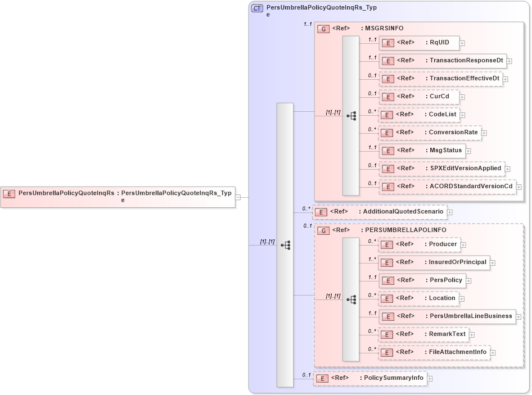532x395 pixels.
Task: Select the E element icon for RqUID
Action: pyautogui.click(x=388, y=43)
